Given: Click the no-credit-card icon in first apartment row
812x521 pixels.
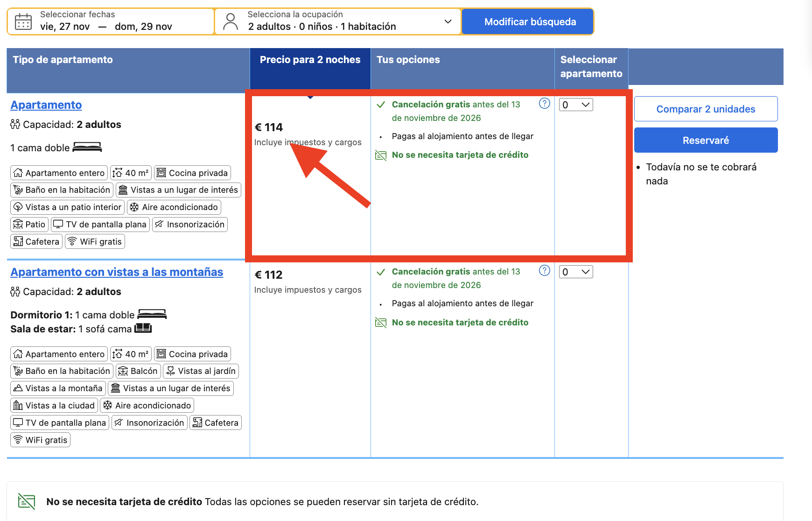Looking at the screenshot, I should [x=381, y=155].
